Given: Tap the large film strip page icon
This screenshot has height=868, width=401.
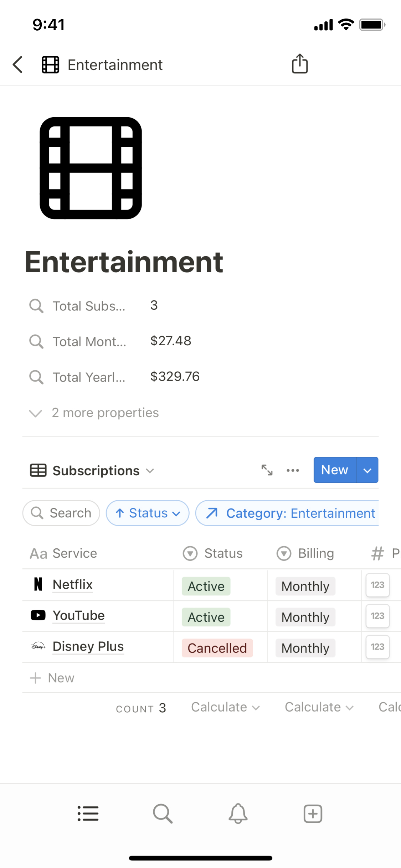Looking at the screenshot, I should pyautogui.click(x=91, y=168).
